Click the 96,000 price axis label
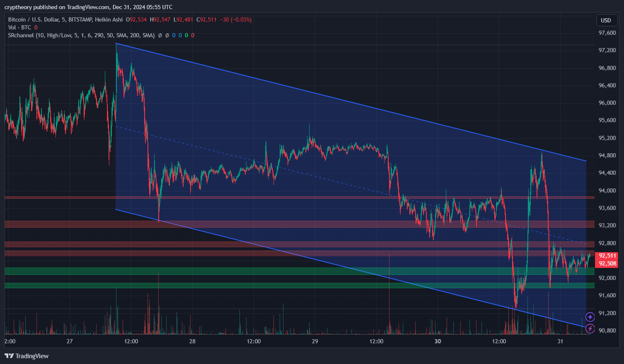The height and width of the screenshot is (364, 624). click(607, 103)
